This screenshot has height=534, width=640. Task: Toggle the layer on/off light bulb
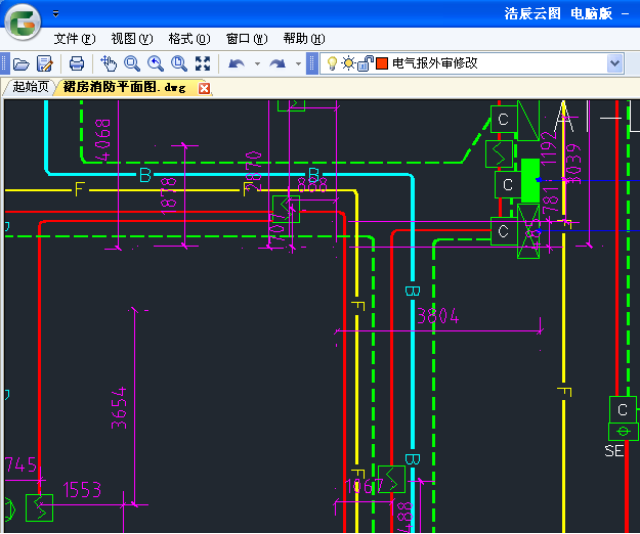tap(332, 63)
